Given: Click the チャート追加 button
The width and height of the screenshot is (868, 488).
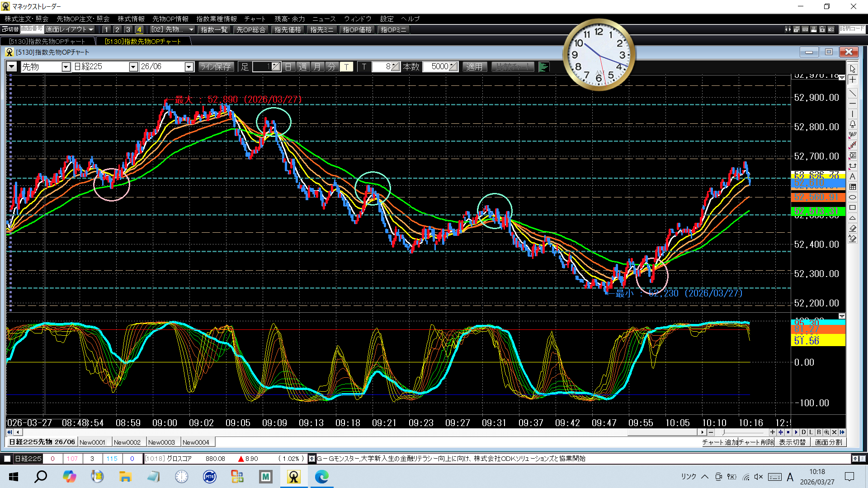Looking at the screenshot, I should click(x=720, y=442).
